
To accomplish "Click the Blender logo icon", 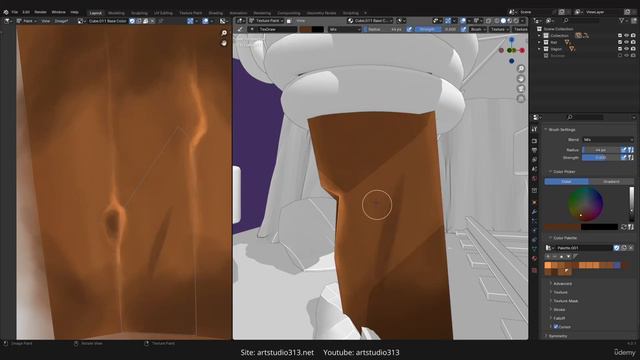I will coord(6,12).
